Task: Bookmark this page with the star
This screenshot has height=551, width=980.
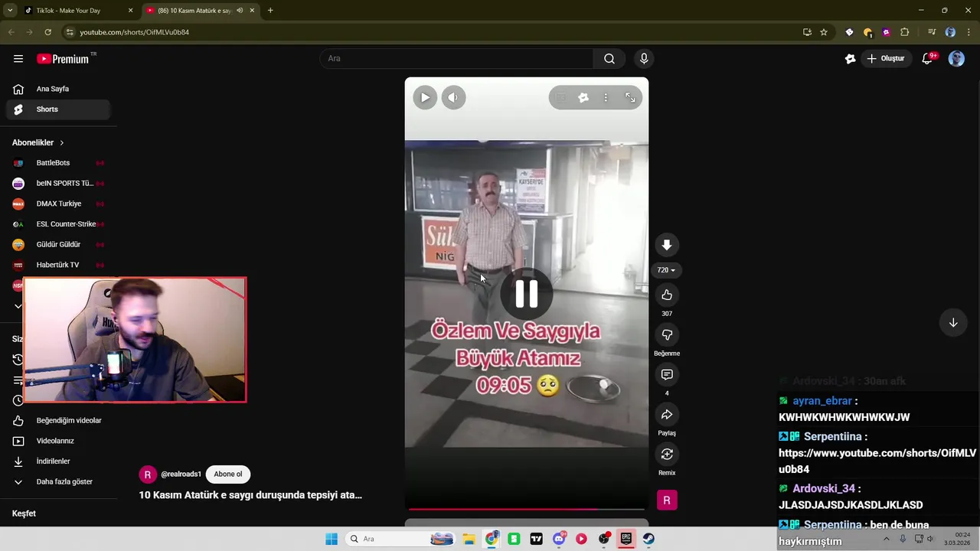Action: click(824, 32)
